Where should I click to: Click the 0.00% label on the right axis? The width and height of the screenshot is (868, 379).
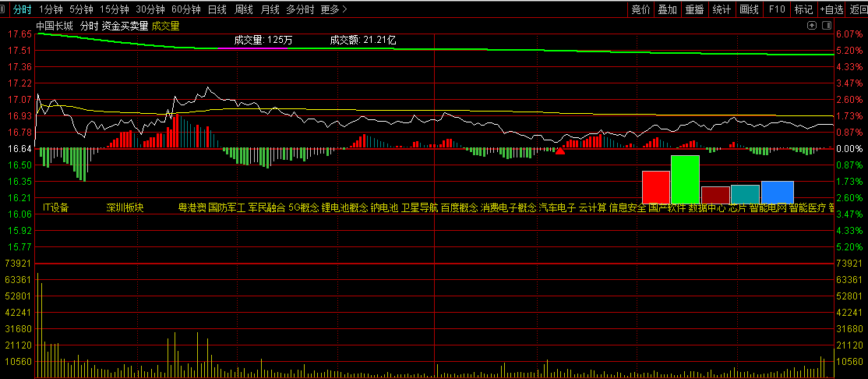[850, 149]
